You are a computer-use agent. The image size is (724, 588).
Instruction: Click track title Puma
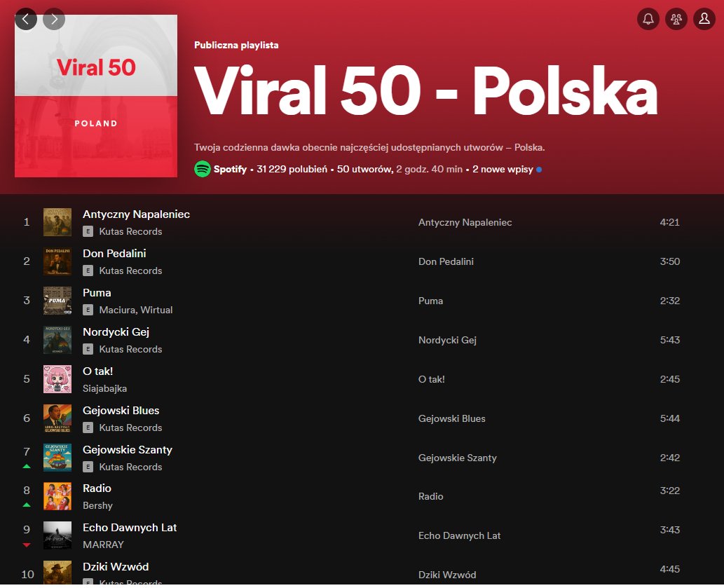click(x=97, y=293)
